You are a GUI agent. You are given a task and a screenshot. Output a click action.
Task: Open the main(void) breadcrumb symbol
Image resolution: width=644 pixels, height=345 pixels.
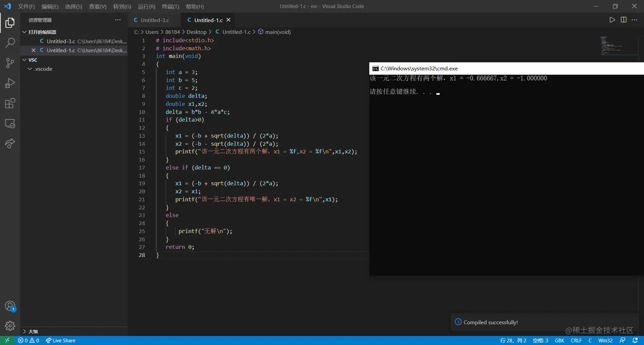coord(278,32)
